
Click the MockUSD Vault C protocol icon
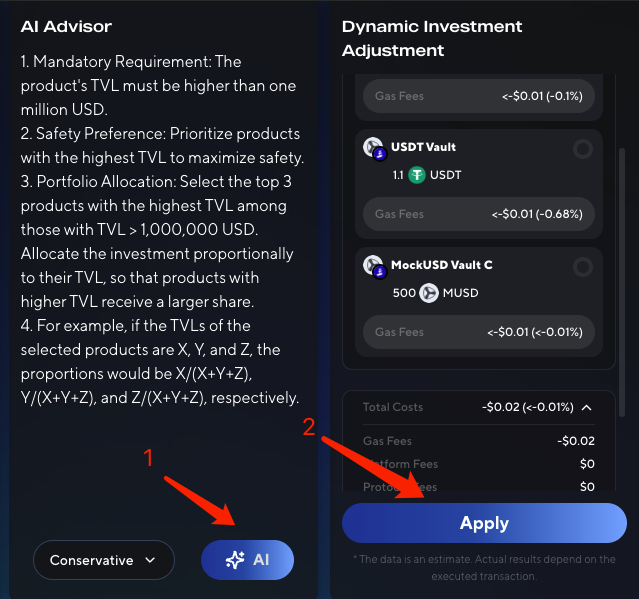375,266
